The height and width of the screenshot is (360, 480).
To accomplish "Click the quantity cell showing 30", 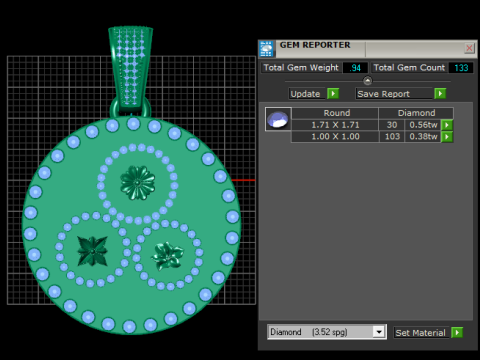I will [392, 125].
